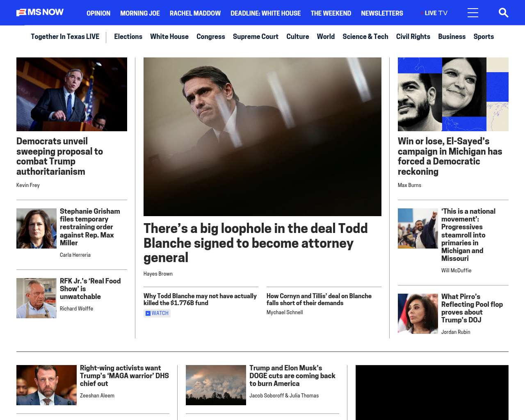Open the $1.776B fund video story

click(200, 299)
